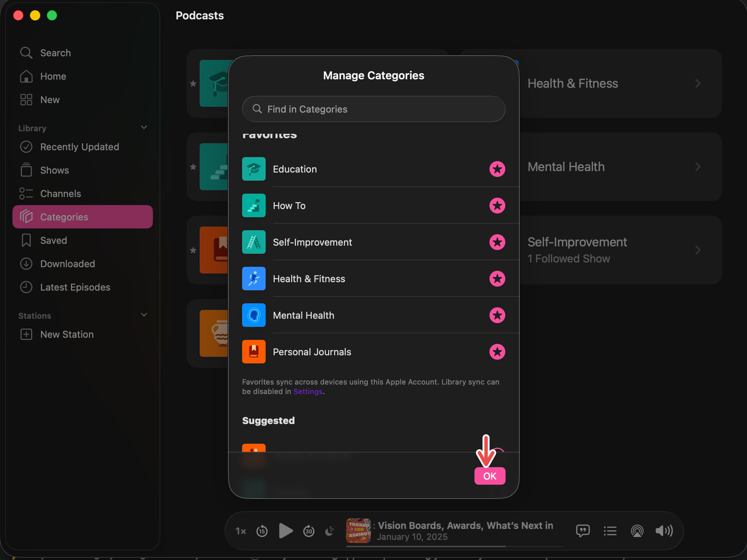Collapse the Stations section chevron
Viewport: 747px width, 560px height.
144,315
